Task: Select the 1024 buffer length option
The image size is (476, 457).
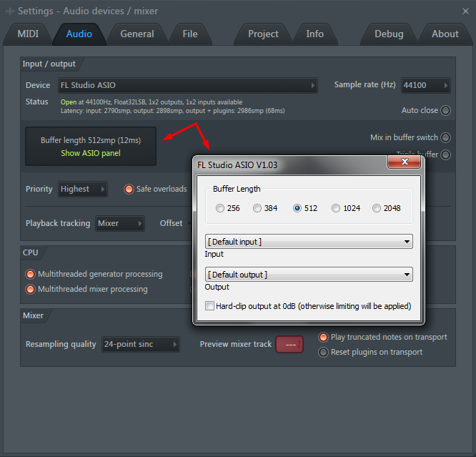Action: (x=336, y=208)
